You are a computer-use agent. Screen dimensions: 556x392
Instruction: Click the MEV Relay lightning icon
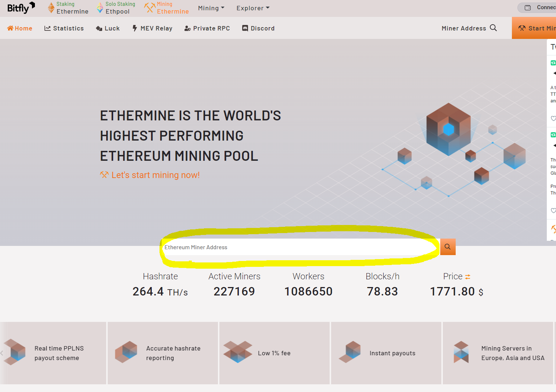(x=135, y=28)
